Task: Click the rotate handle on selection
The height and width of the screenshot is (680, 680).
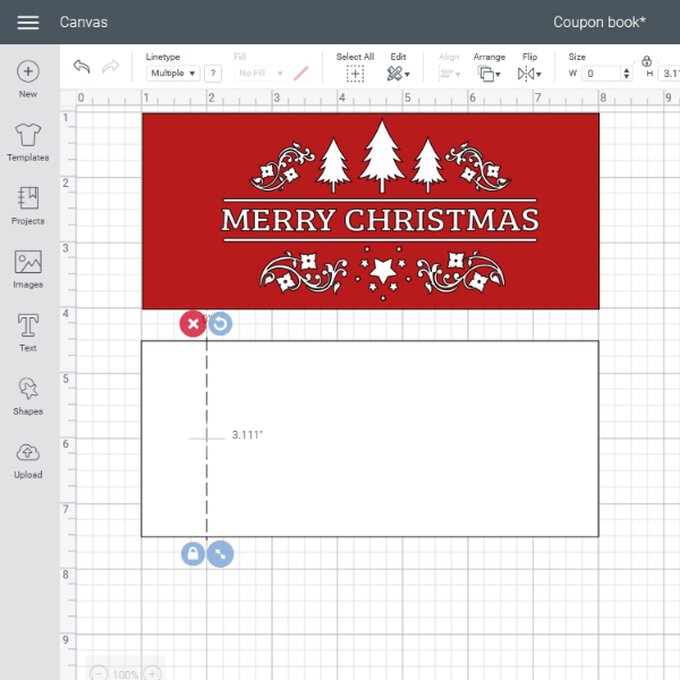Action: coord(220,324)
